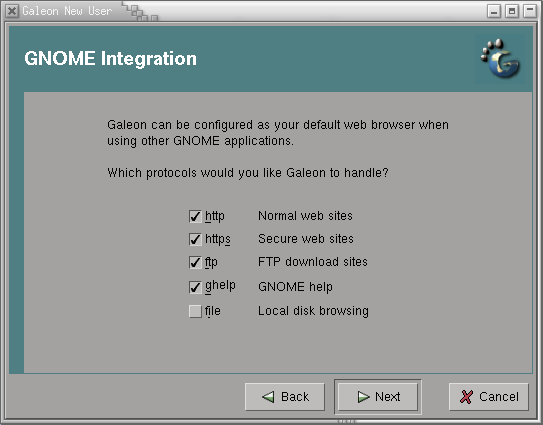
Task: Click the 'Galeon can be configured' paragraph
Action: [x=278, y=133]
